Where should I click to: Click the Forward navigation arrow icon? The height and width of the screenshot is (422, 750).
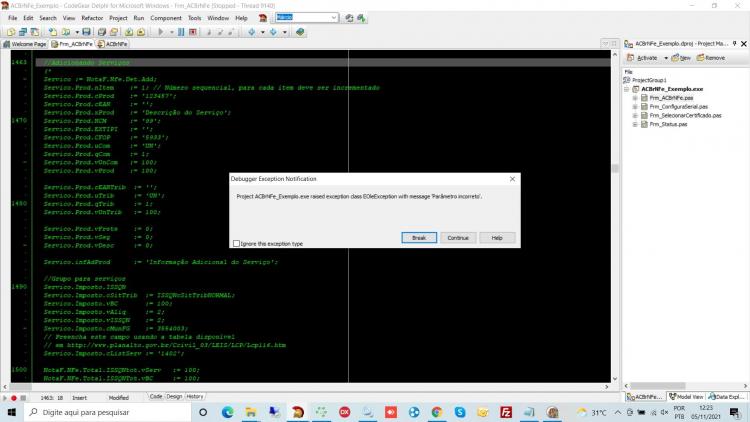point(273,32)
